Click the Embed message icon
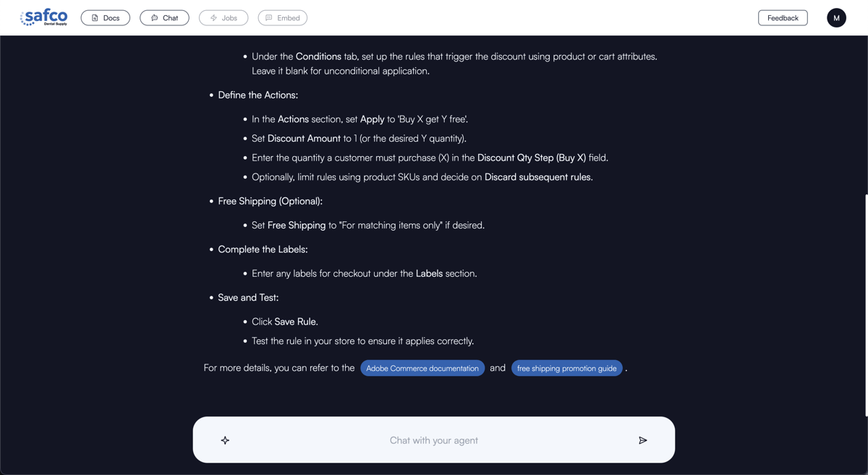868x475 pixels. point(269,18)
